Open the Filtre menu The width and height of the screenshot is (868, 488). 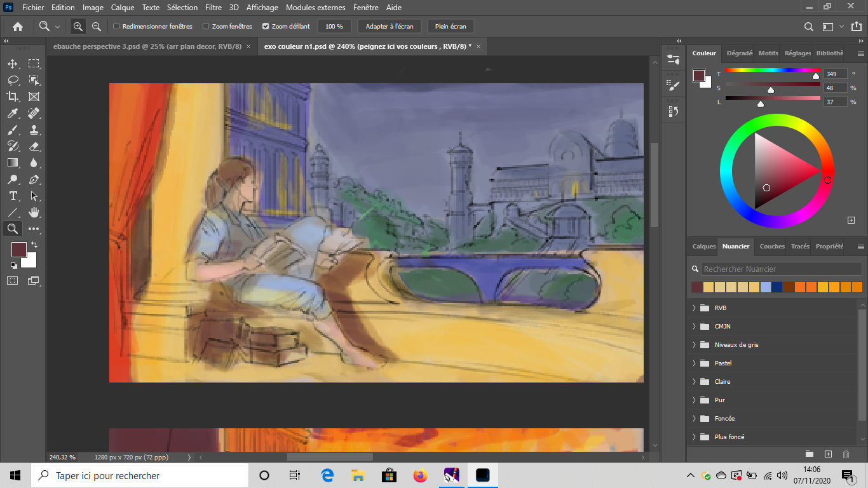214,8
